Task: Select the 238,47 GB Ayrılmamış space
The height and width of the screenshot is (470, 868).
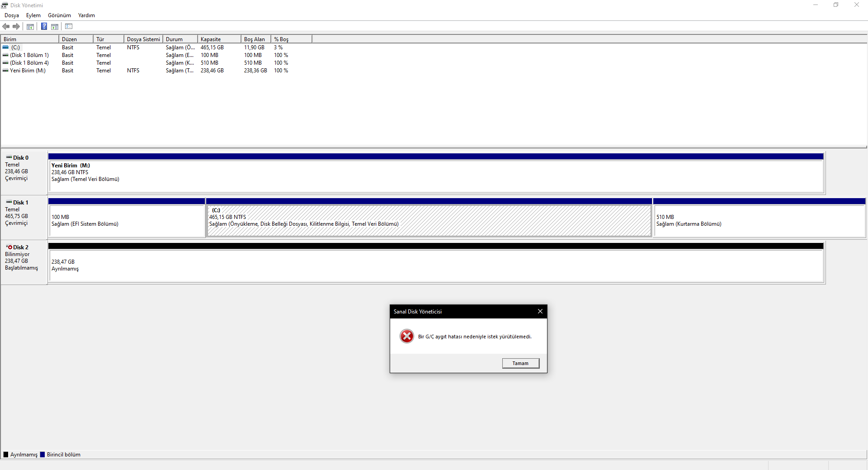Action: (436, 263)
